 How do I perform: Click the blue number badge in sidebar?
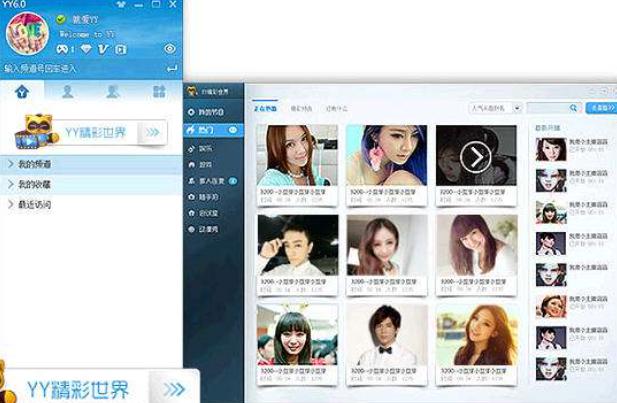tap(233, 181)
